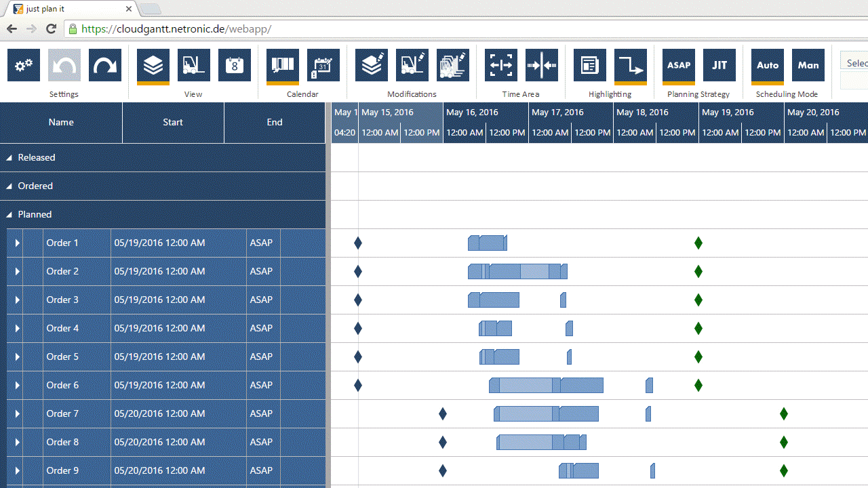Expand the Order 4 row
868x488 pixels.
pos(17,329)
